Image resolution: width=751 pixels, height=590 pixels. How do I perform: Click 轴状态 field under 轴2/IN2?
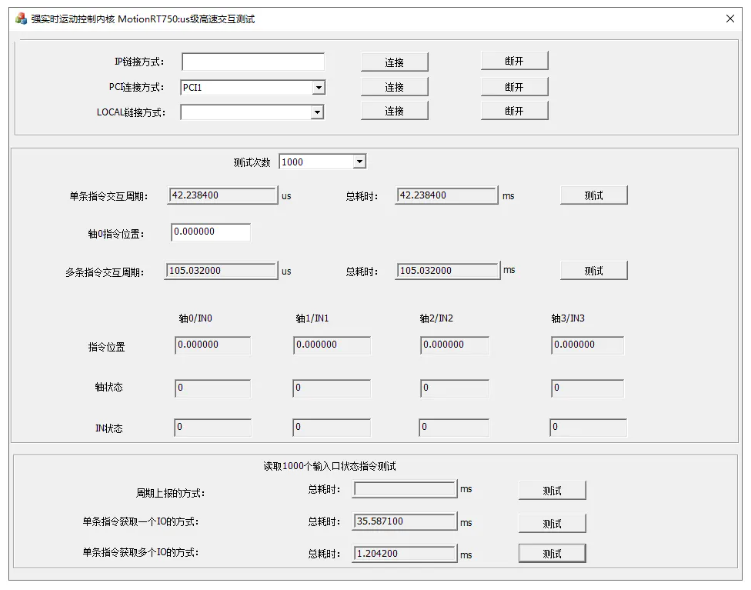click(455, 388)
